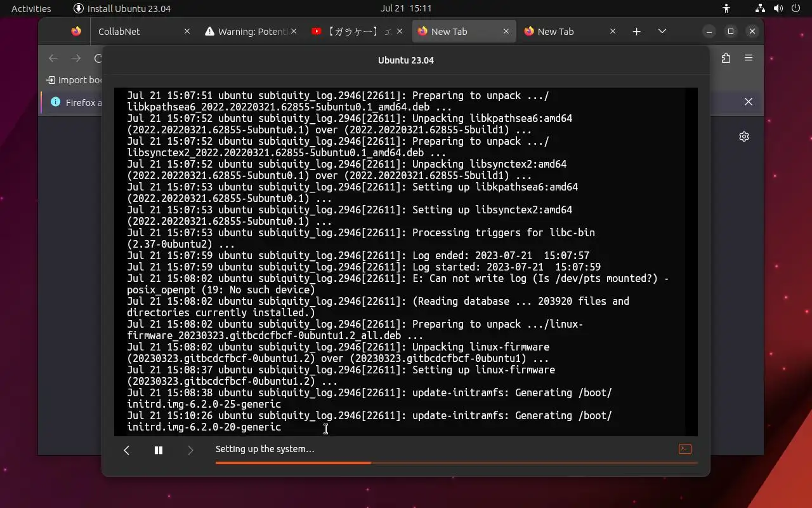Maximize the Firefox window
The image size is (812, 508).
[x=731, y=31]
